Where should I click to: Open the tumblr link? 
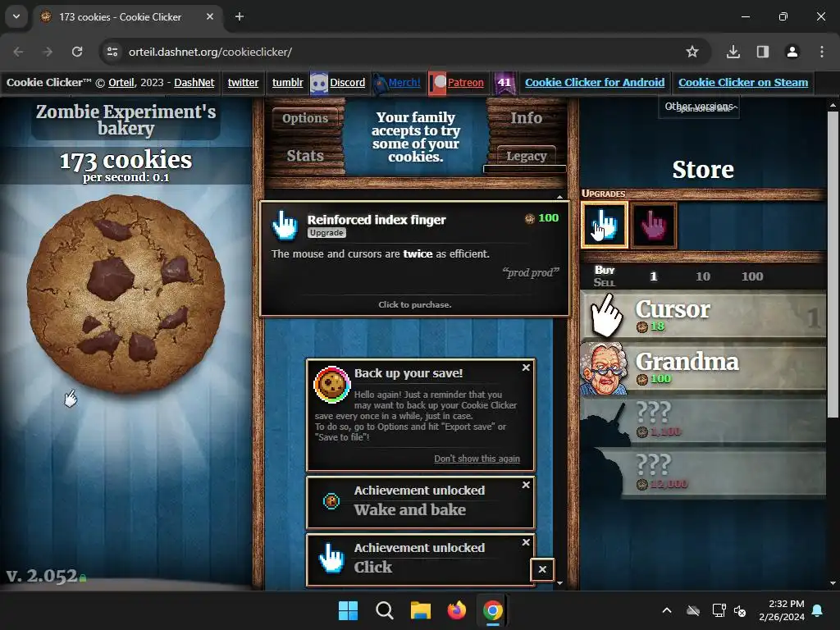coord(288,83)
